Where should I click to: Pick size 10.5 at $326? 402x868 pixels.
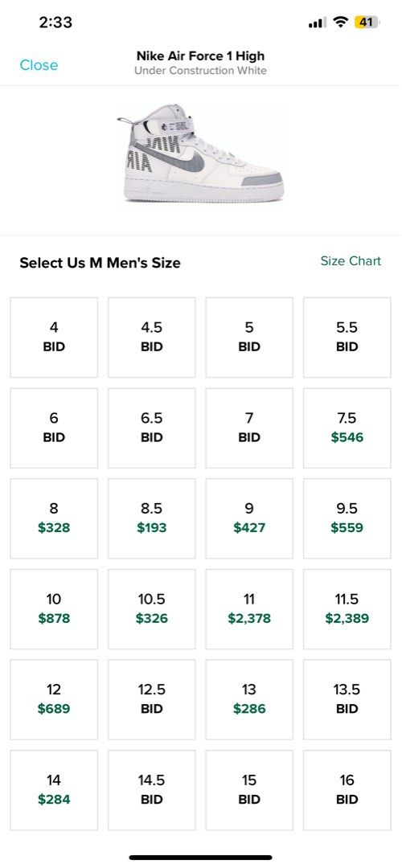click(x=152, y=609)
